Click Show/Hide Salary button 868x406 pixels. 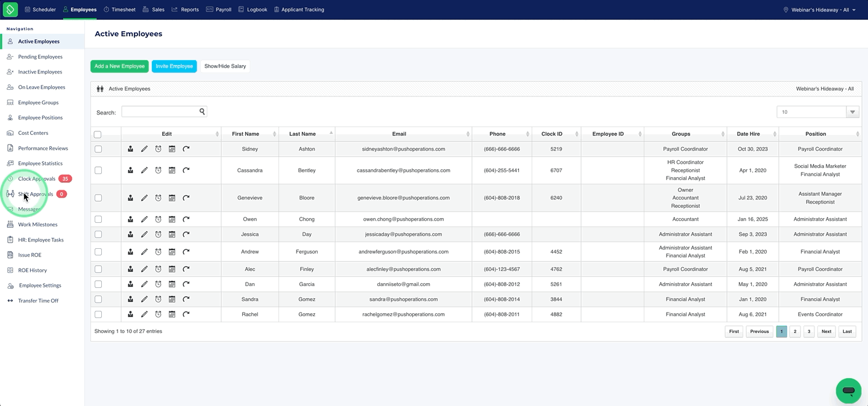225,66
